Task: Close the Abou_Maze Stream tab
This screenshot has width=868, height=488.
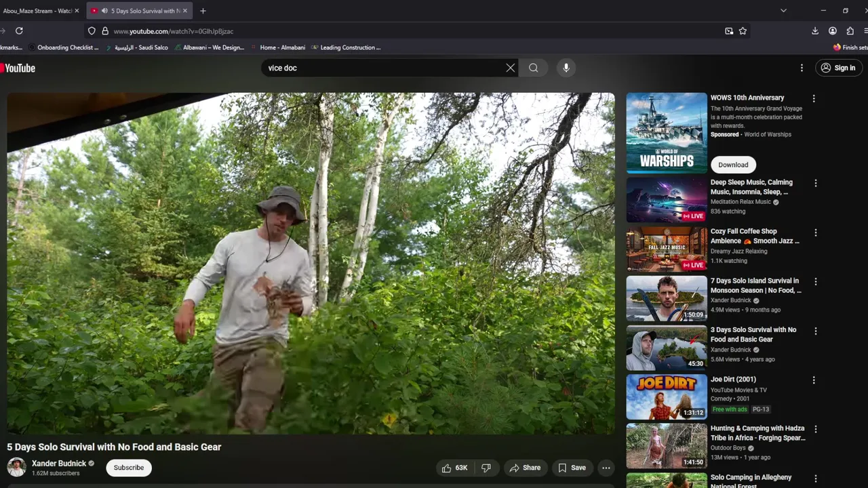Action: pos(77,11)
